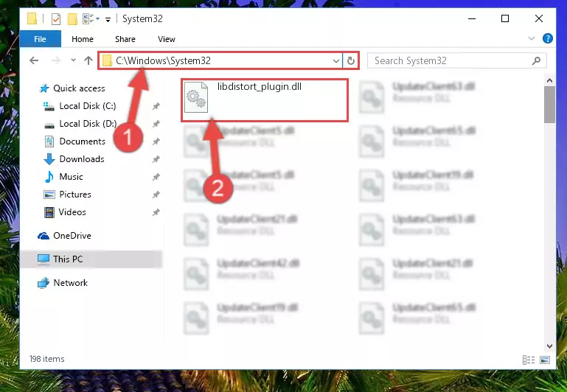Switch to the Home ribbon tab
Image resolution: width=567 pixels, height=392 pixels.
(83, 39)
